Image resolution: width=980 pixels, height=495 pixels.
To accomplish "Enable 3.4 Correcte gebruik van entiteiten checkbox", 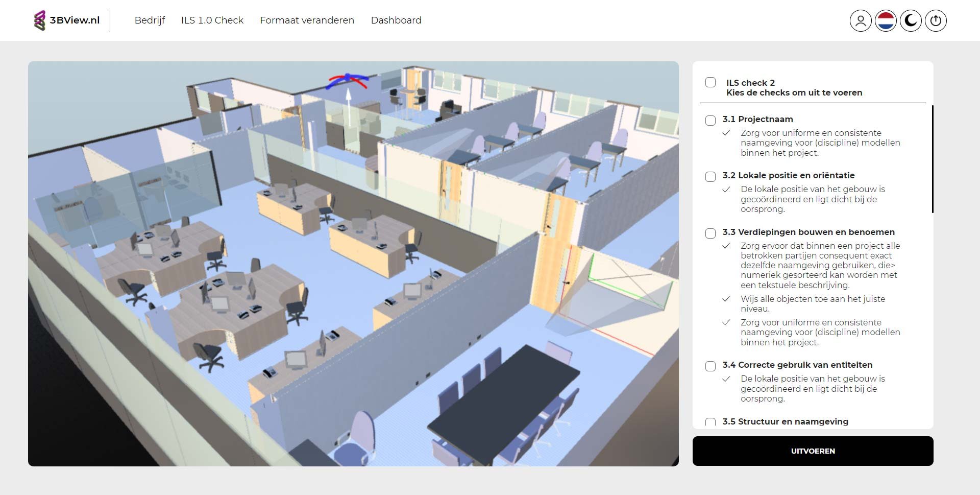I will (x=710, y=366).
